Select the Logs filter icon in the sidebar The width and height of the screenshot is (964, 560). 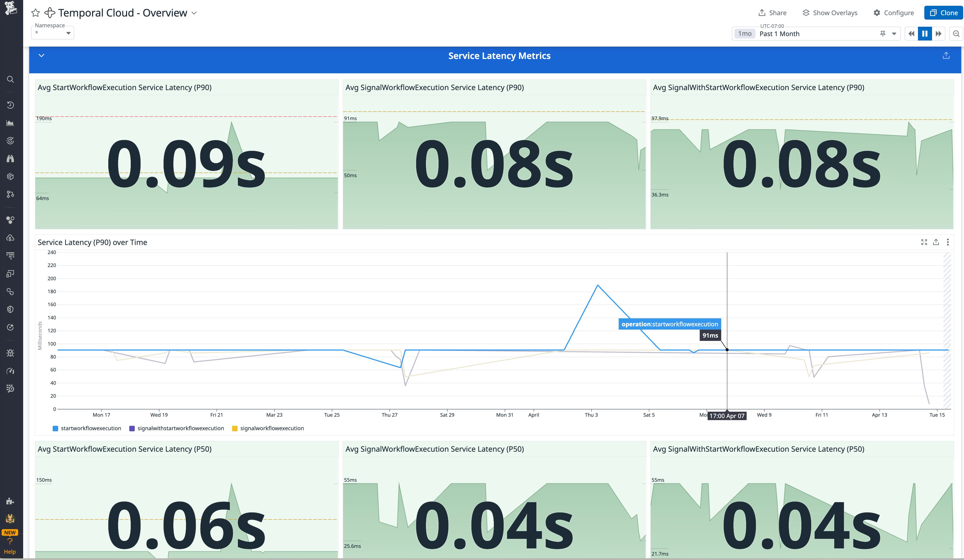click(10, 255)
